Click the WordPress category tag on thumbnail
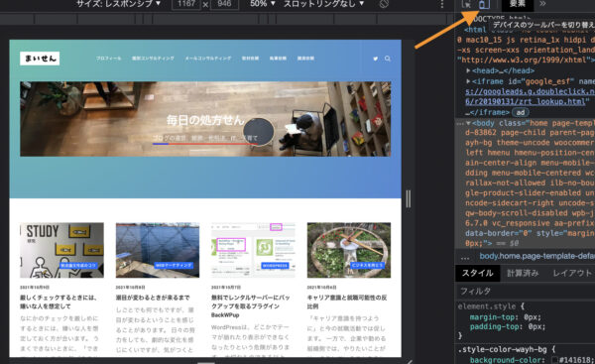Screen dimensions: 595x364 [x=275, y=266]
